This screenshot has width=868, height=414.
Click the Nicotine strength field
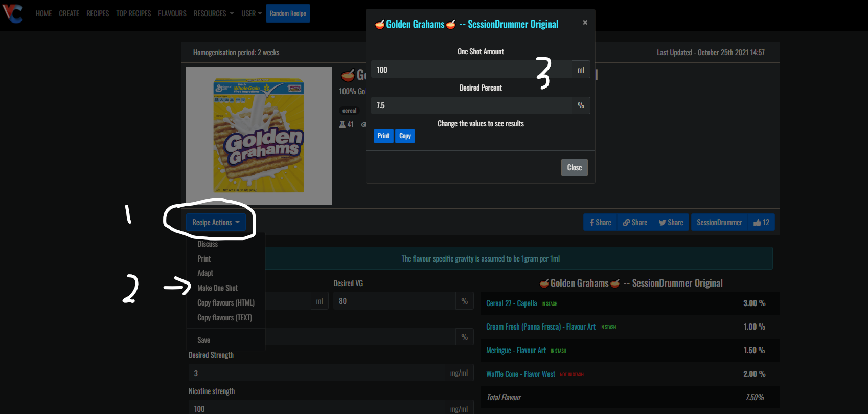pyautogui.click(x=316, y=408)
